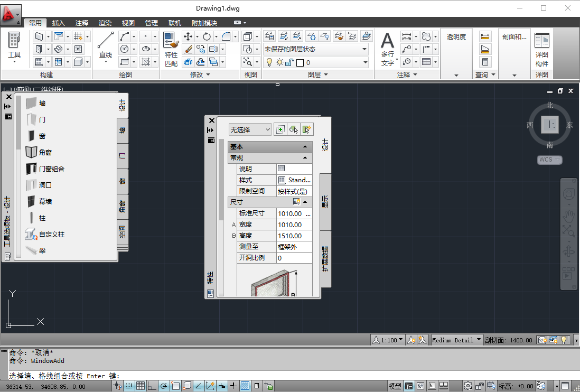Screen dimensions: 580x392
Task: Toggle grid display in the status bar
Action: coord(141,386)
